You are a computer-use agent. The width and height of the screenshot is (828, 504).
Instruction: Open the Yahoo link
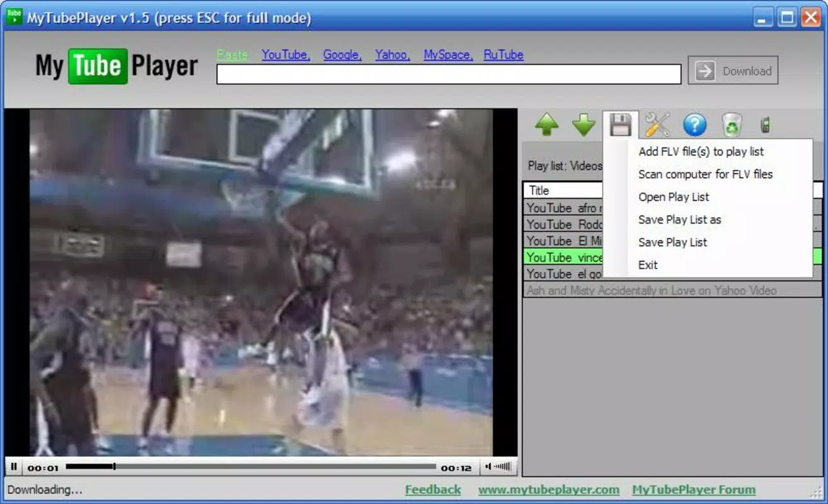pyautogui.click(x=392, y=55)
